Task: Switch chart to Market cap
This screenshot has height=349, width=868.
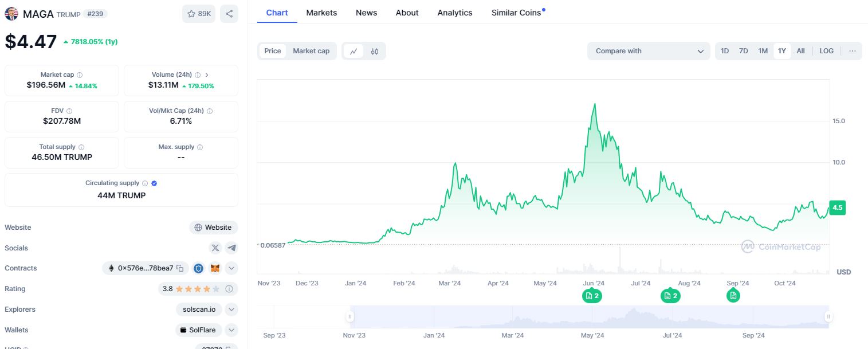Action: [311, 51]
